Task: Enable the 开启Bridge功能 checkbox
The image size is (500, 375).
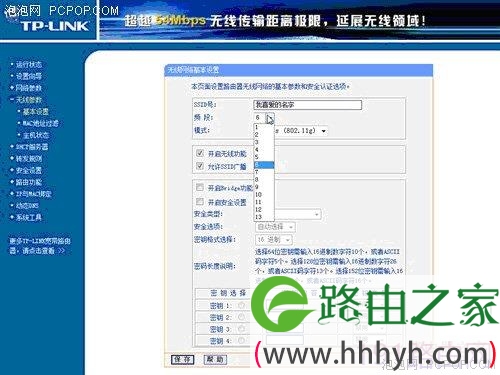Action: click(200, 187)
